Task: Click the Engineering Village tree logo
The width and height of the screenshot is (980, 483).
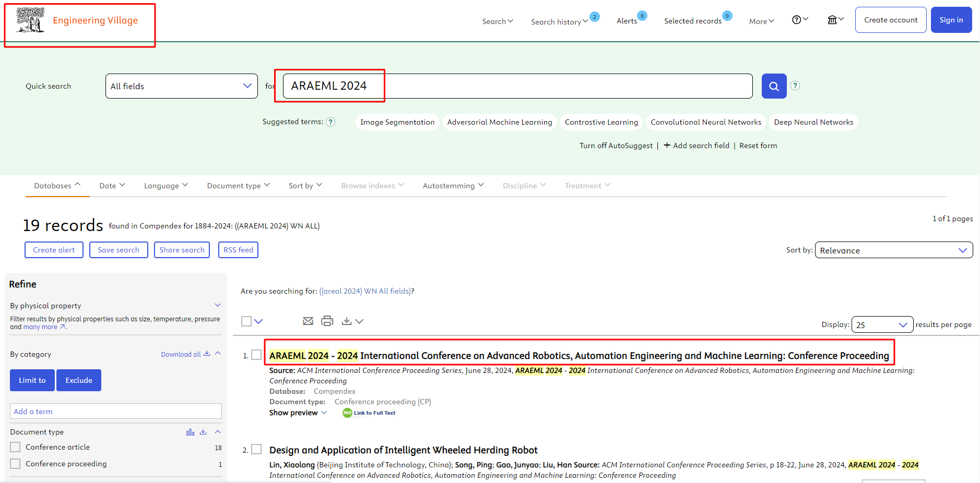Action: pos(30,20)
